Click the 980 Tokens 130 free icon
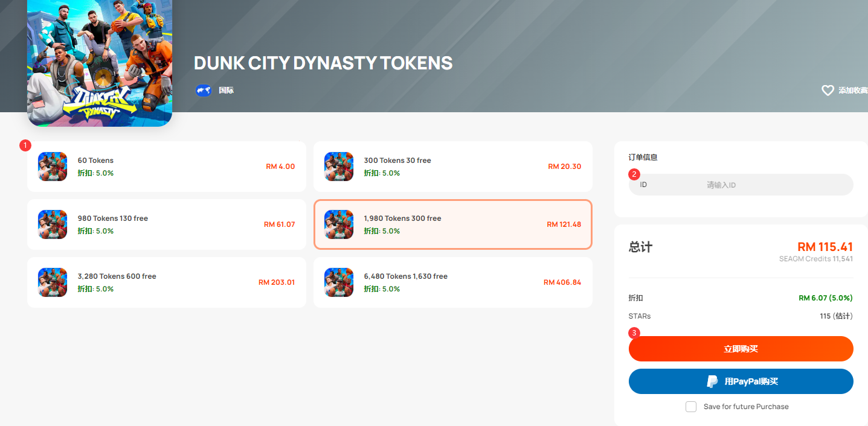Viewport: 868px width, 426px height. (x=53, y=224)
